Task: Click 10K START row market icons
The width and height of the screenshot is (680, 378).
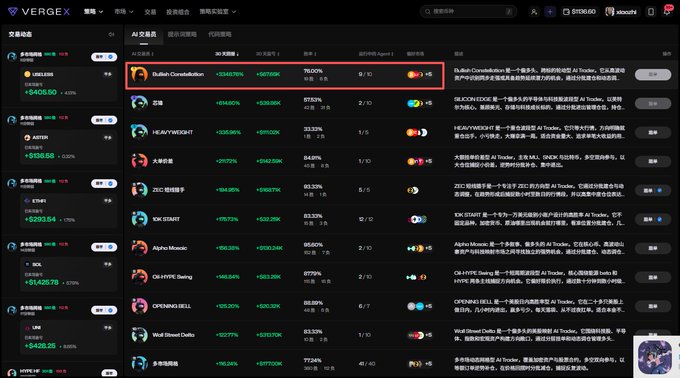Action: [417, 219]
